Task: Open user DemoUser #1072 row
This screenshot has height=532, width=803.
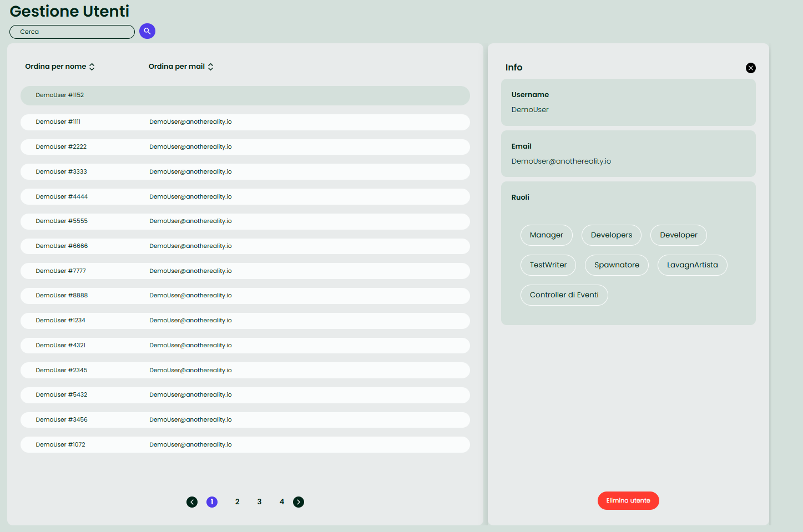Action: coord(245,445)
